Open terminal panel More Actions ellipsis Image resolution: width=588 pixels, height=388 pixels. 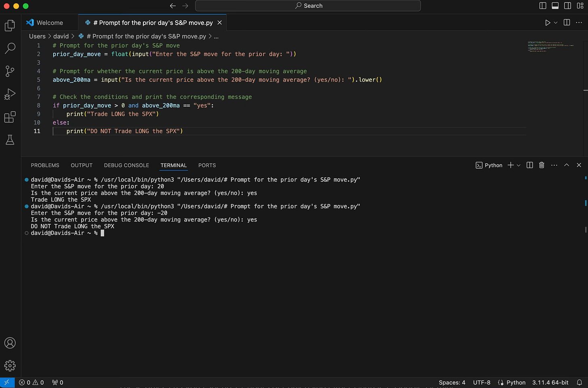pyautogui.click(x=554, y=165)
